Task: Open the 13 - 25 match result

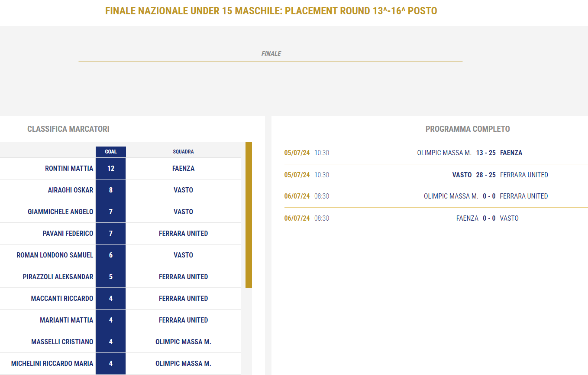Action: point(486,153)
